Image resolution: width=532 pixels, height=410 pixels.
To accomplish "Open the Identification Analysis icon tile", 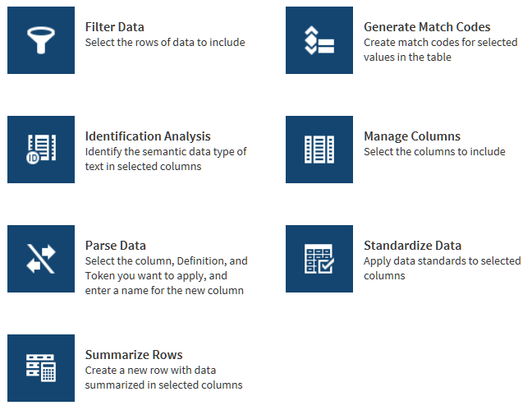I will [x=41, y=150].
